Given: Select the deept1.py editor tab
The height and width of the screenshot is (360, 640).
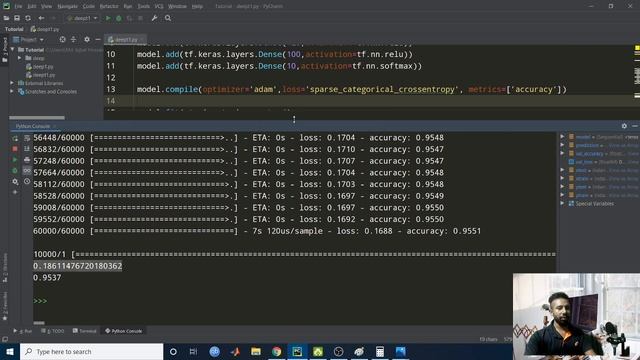Looking at the screenshot, I should coord(126,40).
